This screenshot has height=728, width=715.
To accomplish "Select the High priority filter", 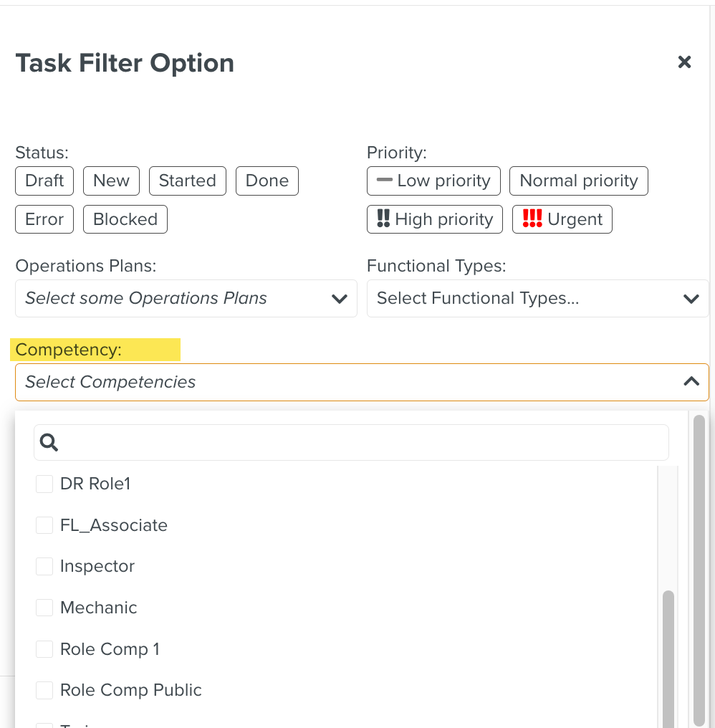I will 435,219.
